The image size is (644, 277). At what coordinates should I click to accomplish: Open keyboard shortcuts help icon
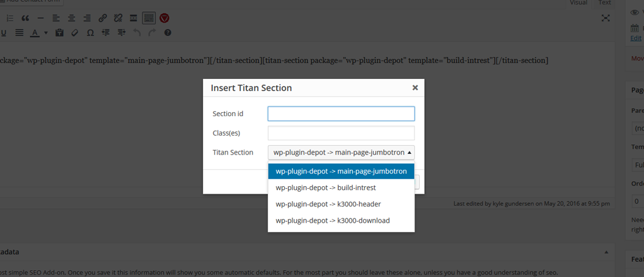coord(168,32)
